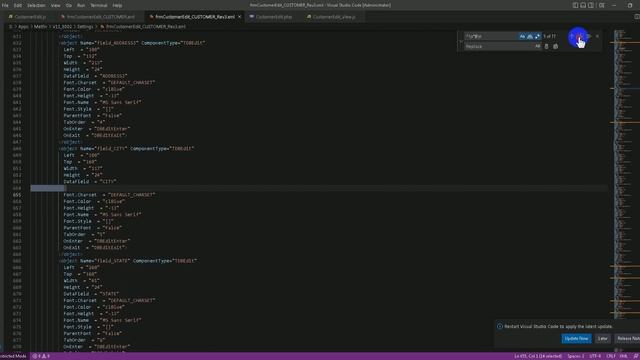Open the Terminal menu
The width and height of the screenshot is (640, 360).
(98, 5)
